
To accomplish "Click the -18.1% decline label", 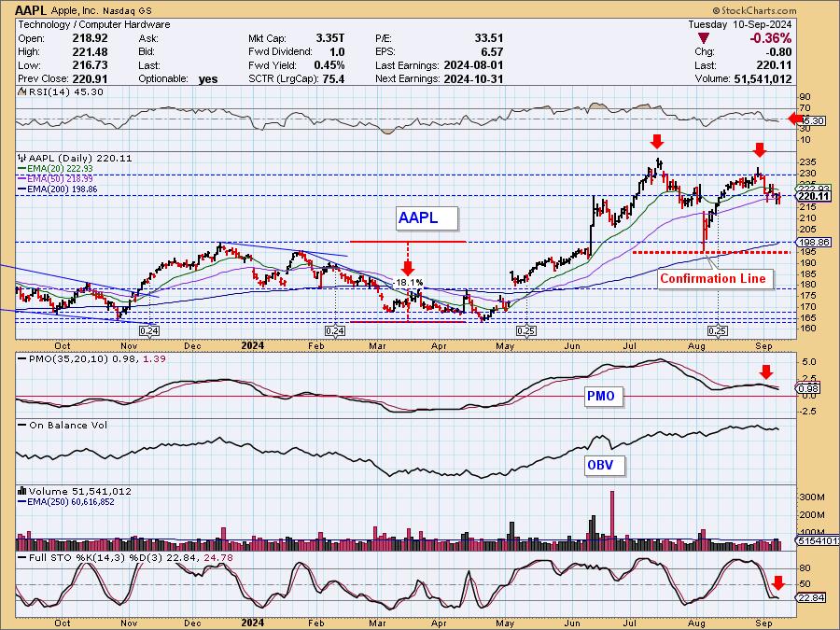I will pyautogui.click(x=409, y=282).
